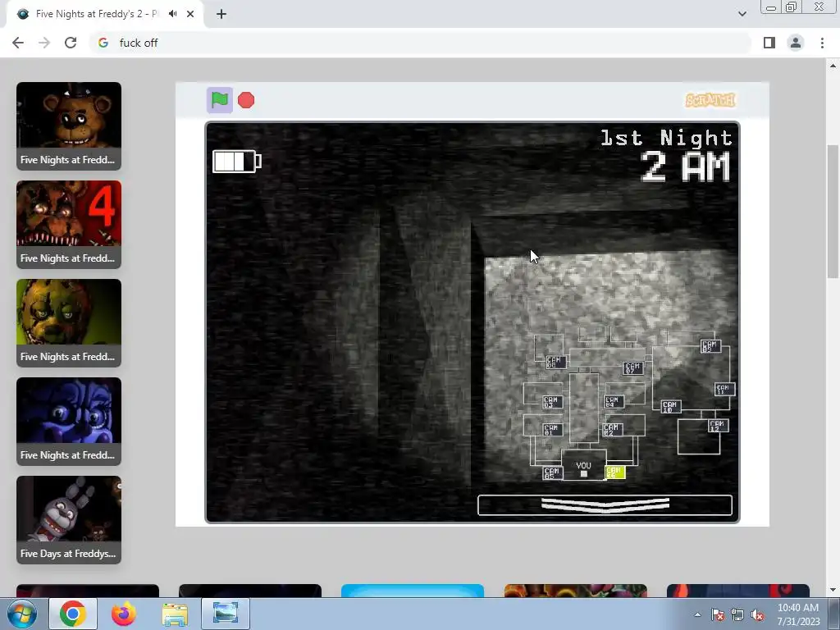Image resolution: width=840 pixels, height=630 pixels.
Task: Switch to CAM 05 left vent
Action: [552, 473]
